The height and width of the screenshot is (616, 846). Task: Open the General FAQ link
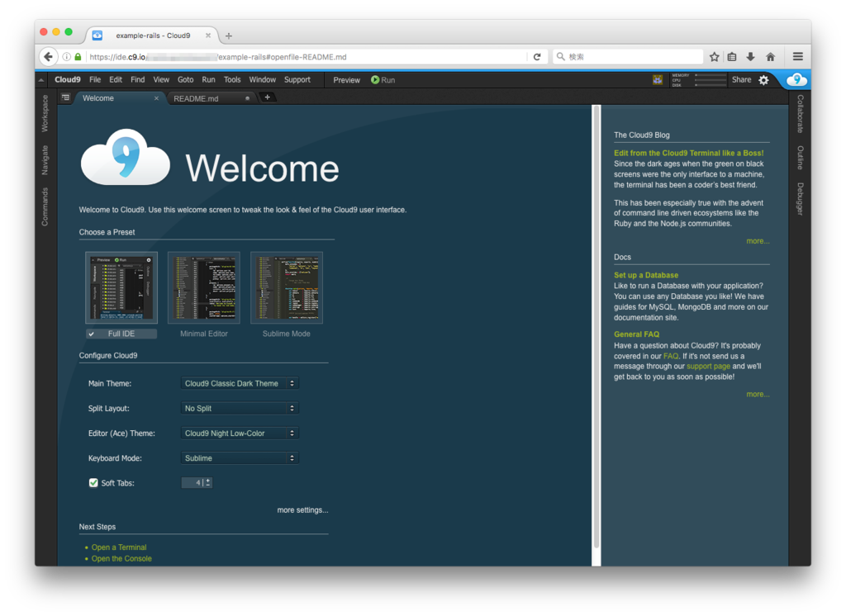pos(636,334)
